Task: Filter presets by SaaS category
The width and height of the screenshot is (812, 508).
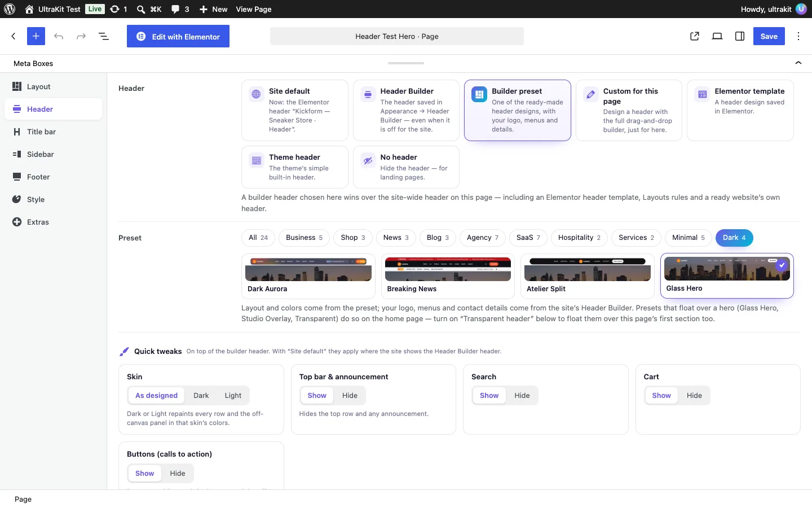Action: click(528, 238)
